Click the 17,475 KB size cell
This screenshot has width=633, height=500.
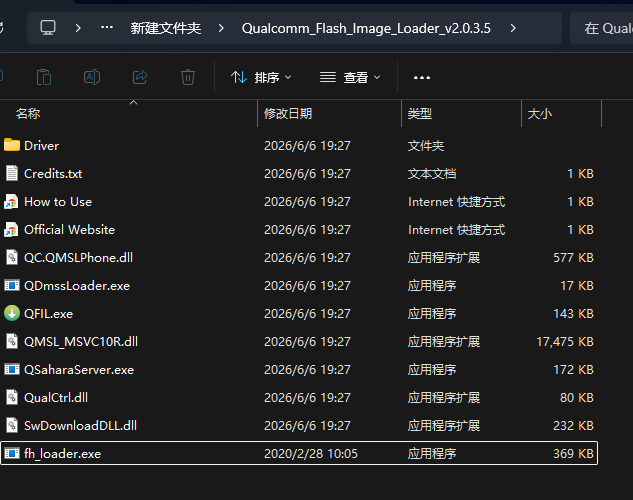(x=565, y=342)
